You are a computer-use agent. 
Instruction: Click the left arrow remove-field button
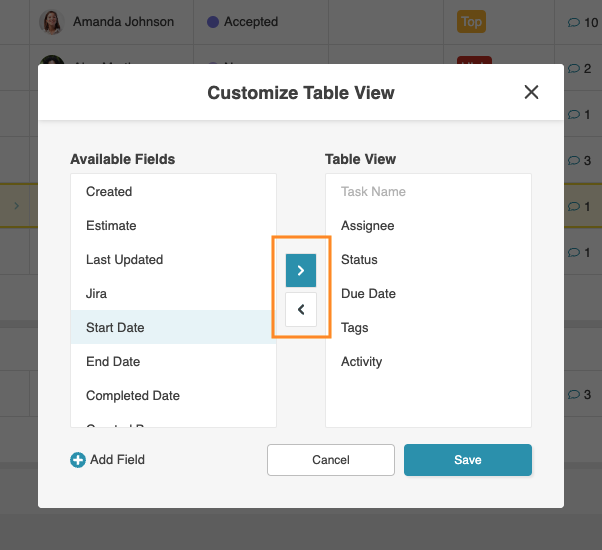(300, 310)
